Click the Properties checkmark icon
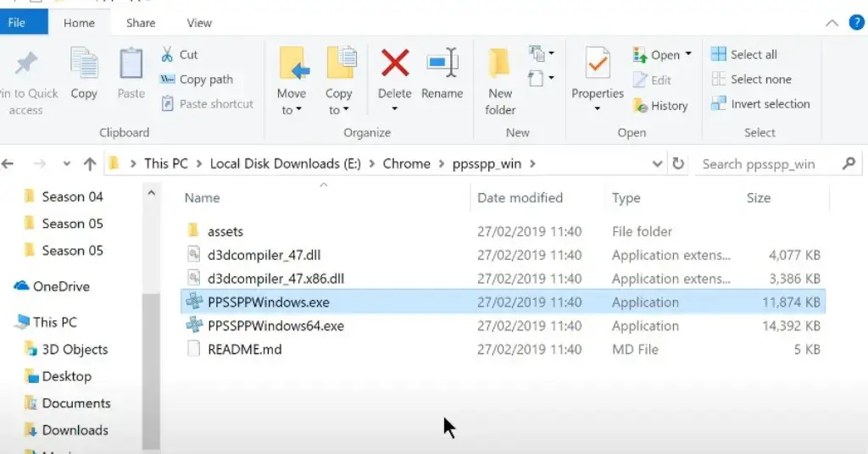This screenshot has height=454, width=868. [598, 64]
